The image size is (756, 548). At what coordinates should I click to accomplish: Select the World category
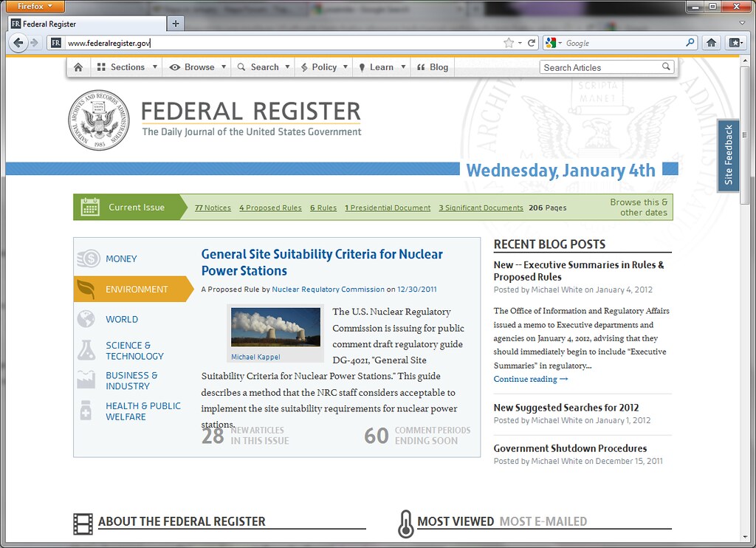(122, 319)
